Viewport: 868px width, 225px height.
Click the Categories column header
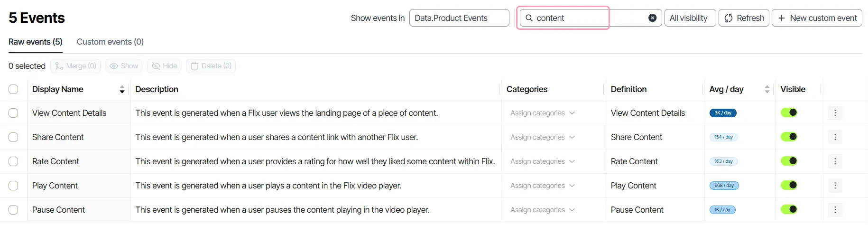coord(527,89)
